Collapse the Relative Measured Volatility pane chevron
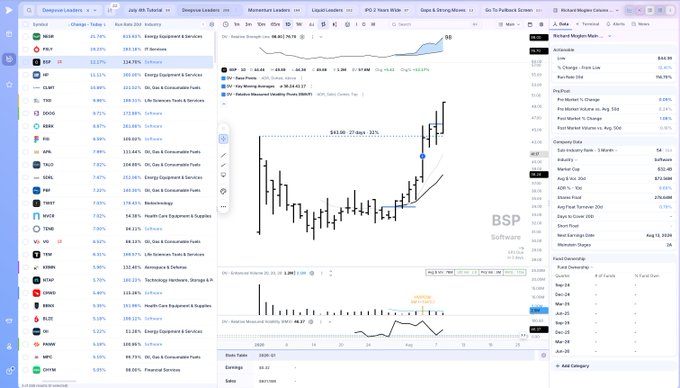The width and height of the screenshot is (680, 388). (x=330, y=322)
